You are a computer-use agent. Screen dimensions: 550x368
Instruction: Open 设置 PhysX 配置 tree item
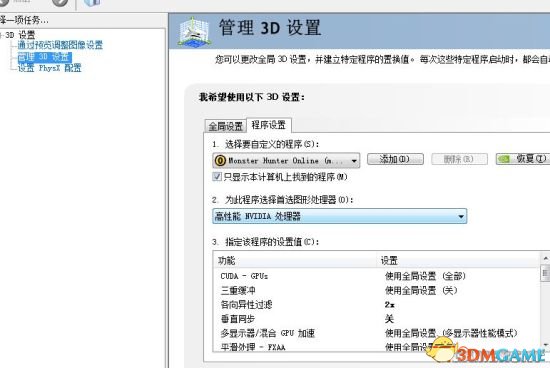tap(49, 68)
